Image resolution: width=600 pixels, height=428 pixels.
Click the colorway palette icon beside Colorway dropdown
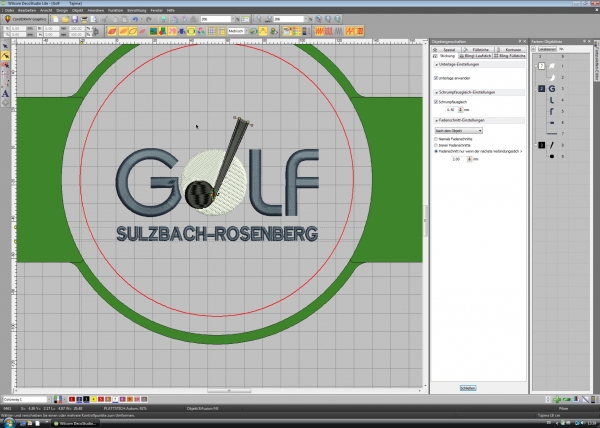[x=58, y=399]
